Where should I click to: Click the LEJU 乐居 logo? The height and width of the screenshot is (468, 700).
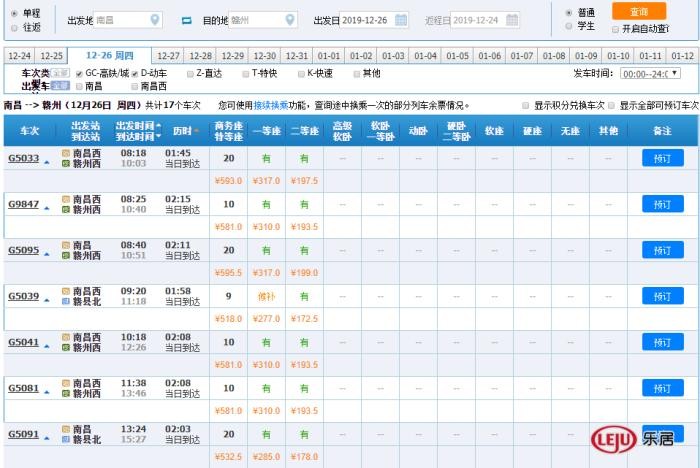632,438
